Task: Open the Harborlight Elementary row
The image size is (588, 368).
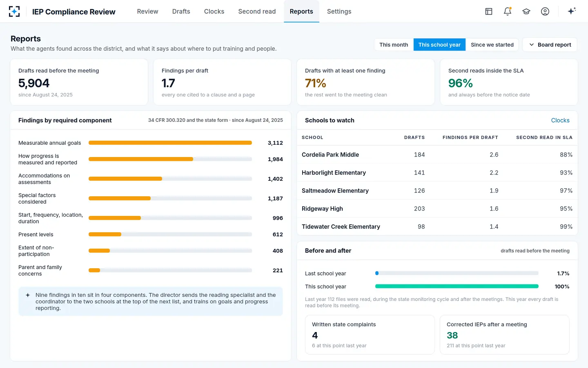Action: [437, 173]
